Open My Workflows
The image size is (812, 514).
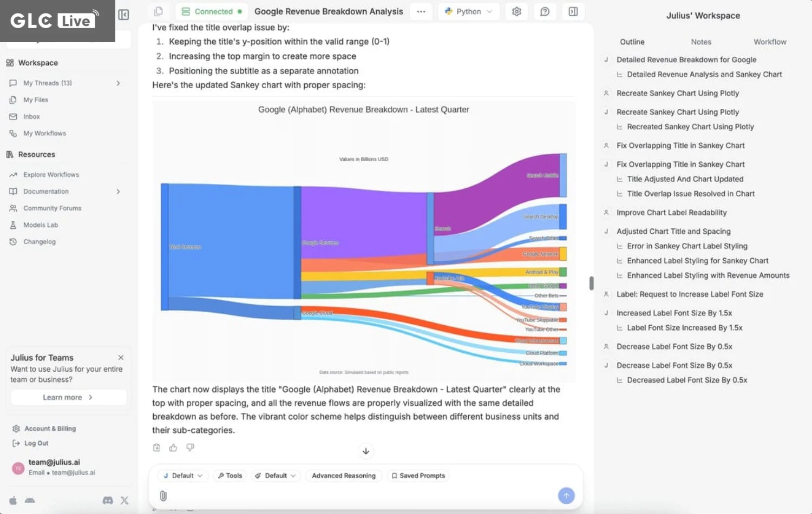[x=44, y=134]
